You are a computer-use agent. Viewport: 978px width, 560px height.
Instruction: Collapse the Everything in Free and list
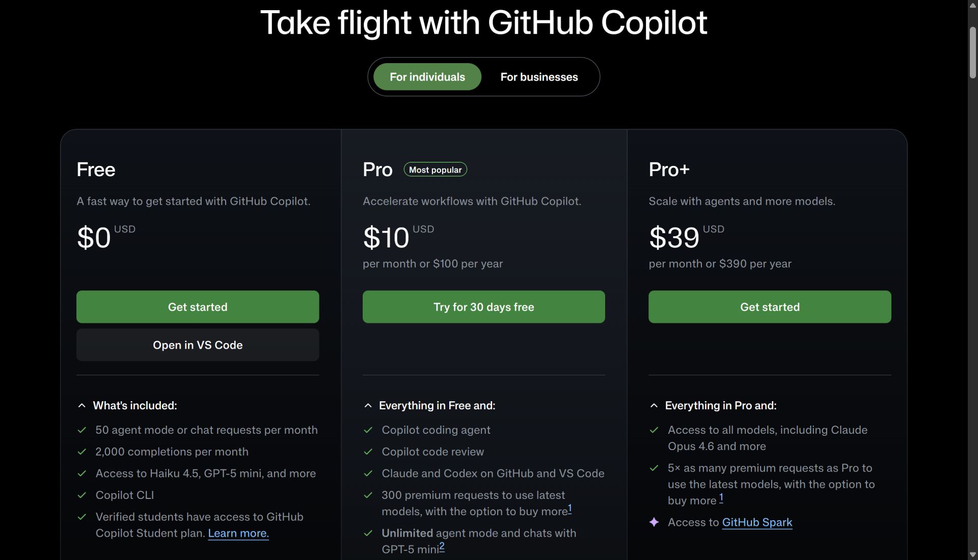point(368,406)
